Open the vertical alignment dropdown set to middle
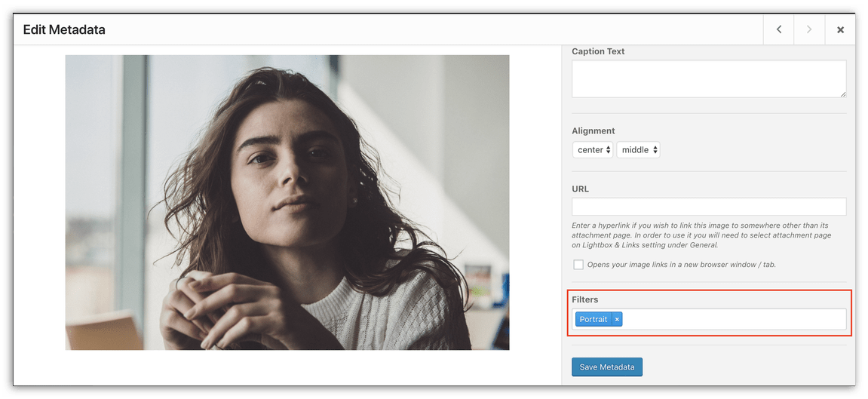Viewport: 868px width, 399px height. [638, 149]
